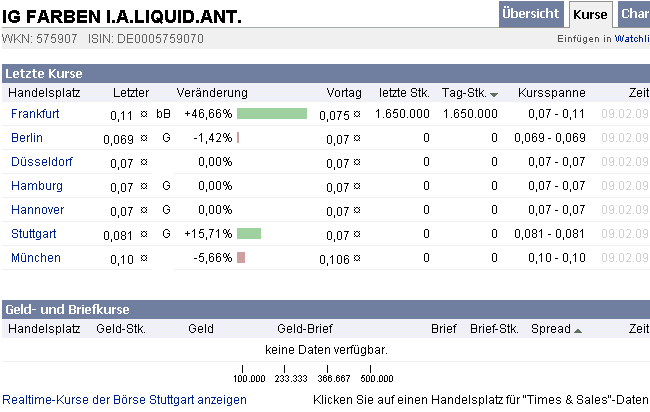Show Stuttgart exchange realtime quotes
Image resolution: width=650 pixels, height=412 pixels.
pos(124,399)
